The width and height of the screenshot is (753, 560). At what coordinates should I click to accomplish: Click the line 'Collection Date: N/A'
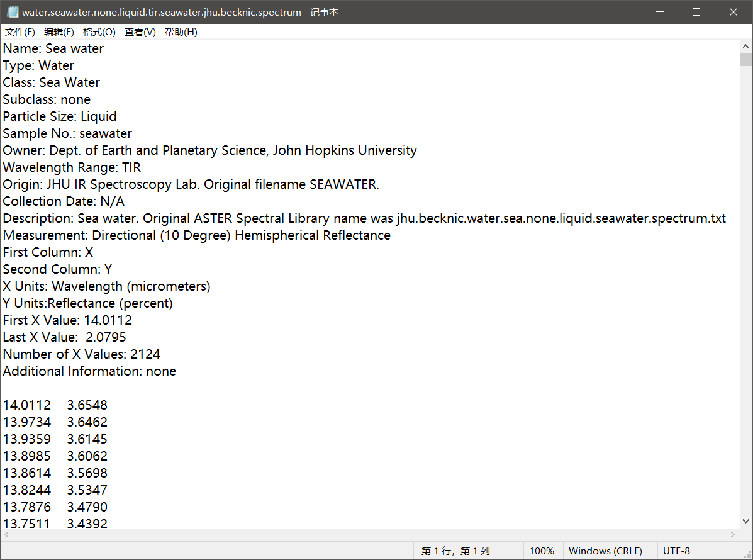(x=64, y=201)
